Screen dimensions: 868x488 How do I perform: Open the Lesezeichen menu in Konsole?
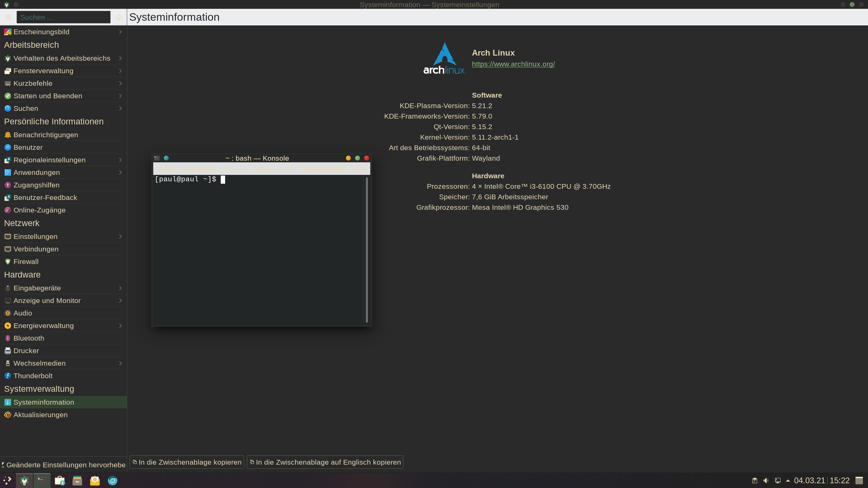[274, 169]
